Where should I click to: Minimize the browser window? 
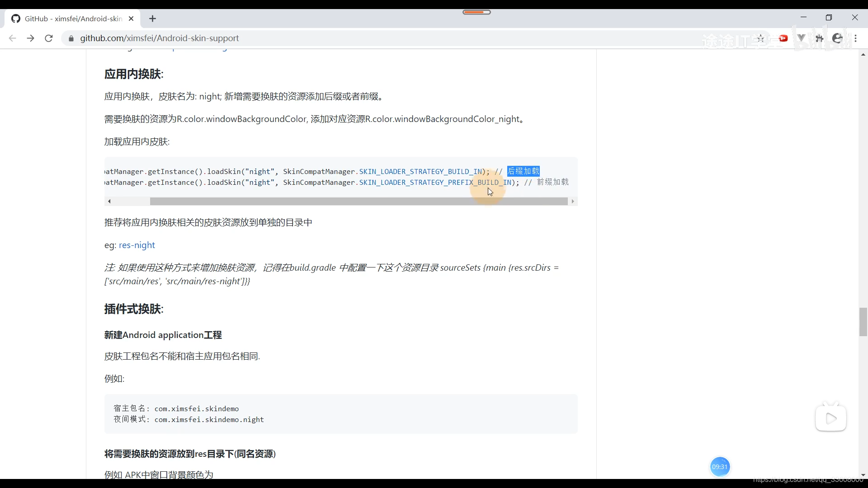[803, 17]
